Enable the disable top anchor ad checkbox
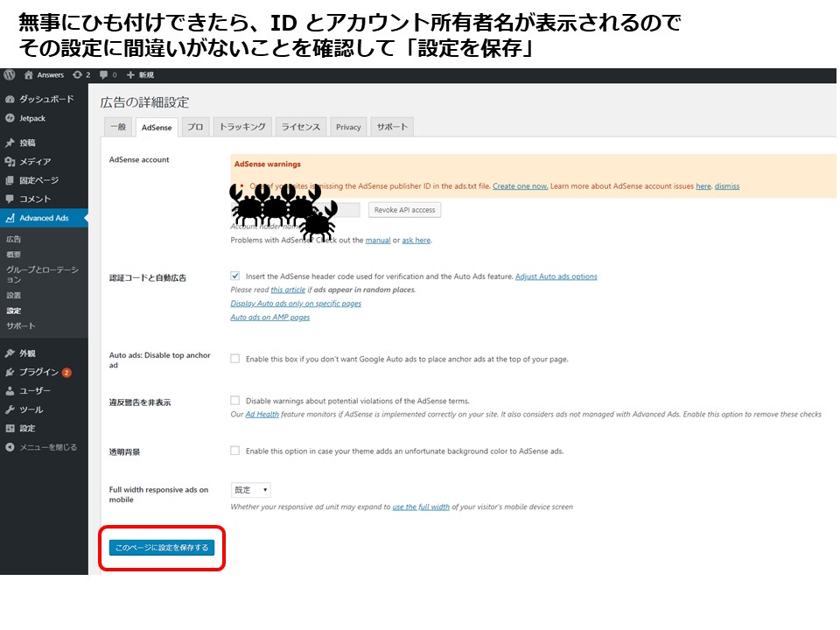 [x=234, y=359]
